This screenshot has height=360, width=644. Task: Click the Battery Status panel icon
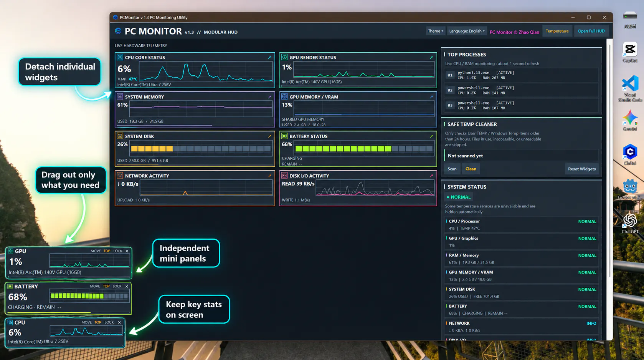pyautogui.click(x=284, y=136)
